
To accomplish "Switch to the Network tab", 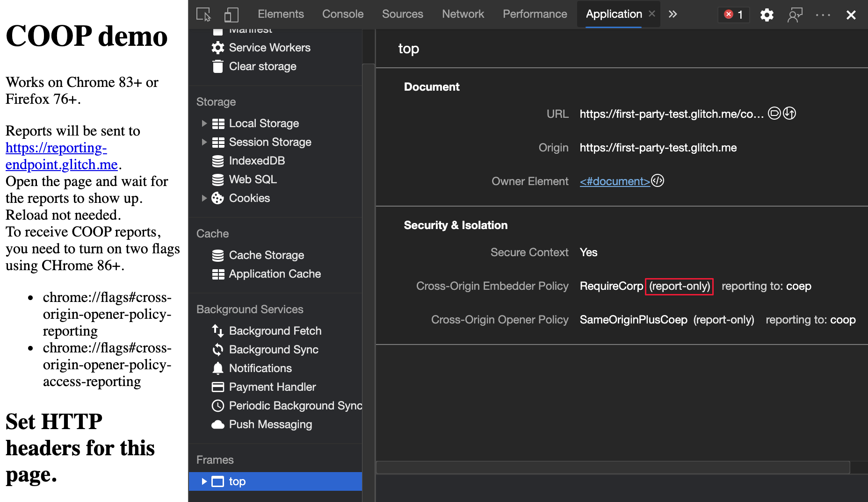I will 463,14.
